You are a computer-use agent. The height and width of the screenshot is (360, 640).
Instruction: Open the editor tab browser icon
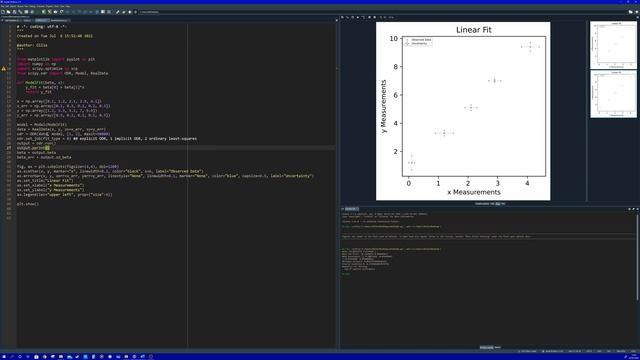2,20
